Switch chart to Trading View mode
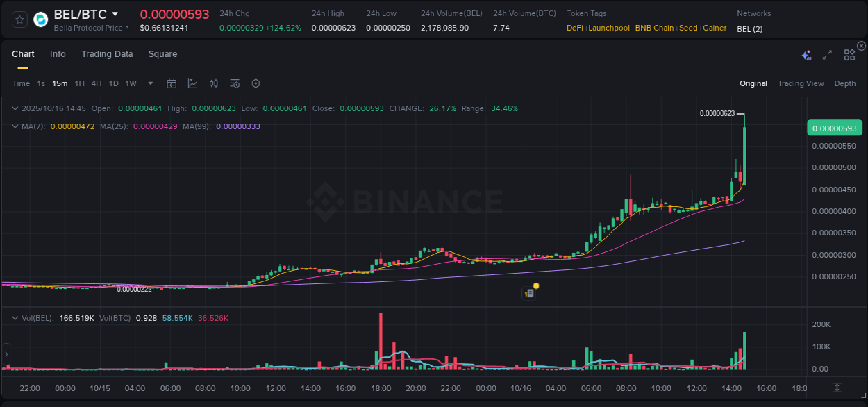Screen dimensions: 868x407 pyautogui.click(x=801, y=83)
